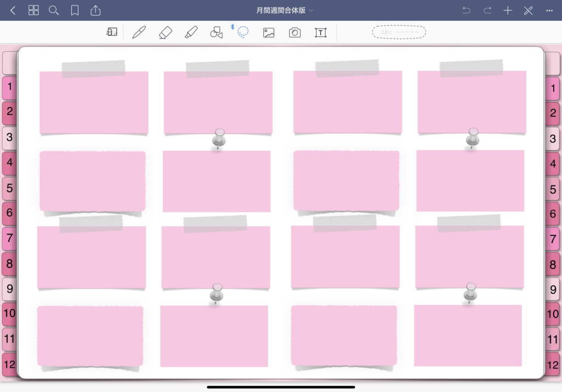Open the search magnifier

pos(54,10)
